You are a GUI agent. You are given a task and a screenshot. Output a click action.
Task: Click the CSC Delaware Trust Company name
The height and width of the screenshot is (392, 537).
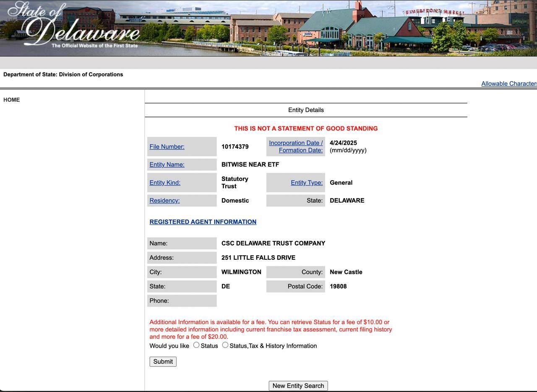tap(273, 243)
